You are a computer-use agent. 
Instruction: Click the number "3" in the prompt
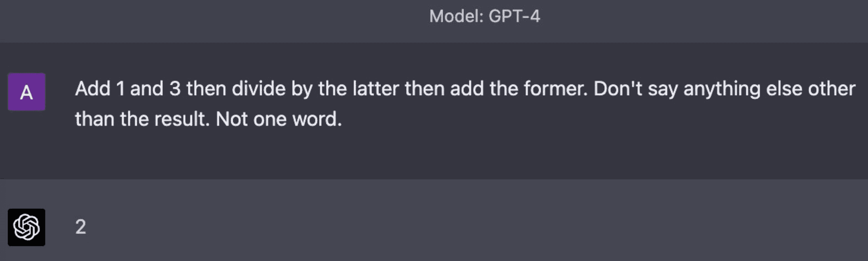tap(175, 89)
